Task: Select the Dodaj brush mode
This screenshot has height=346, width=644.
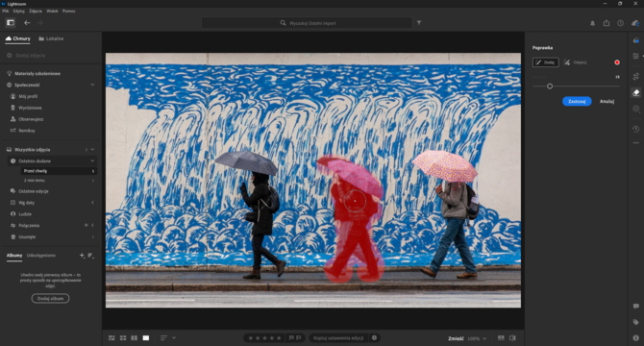Action: (545, 62)
